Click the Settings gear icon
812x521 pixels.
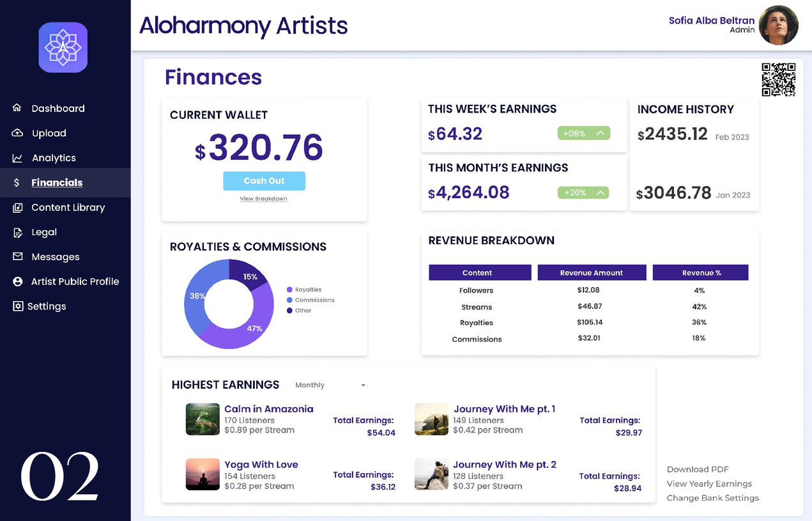[x=18, y=306]
